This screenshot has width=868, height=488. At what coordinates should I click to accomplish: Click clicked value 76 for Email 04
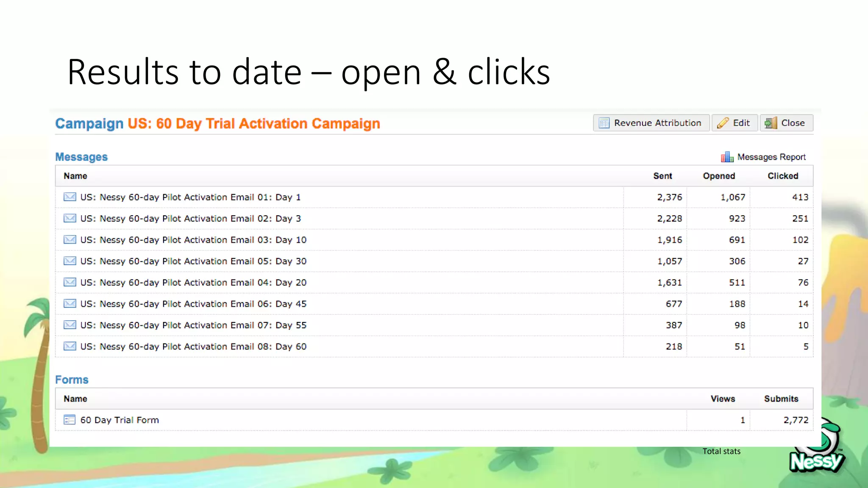[x=803, y=283]
